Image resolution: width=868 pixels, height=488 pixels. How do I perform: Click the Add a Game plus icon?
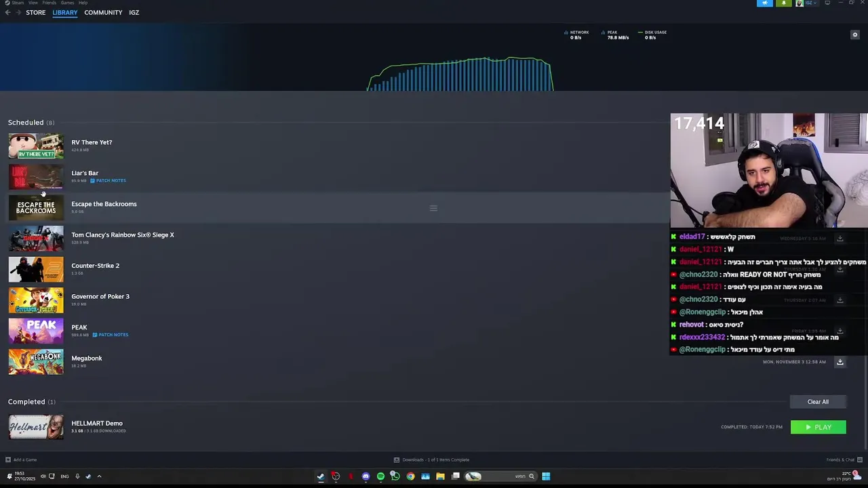pyautogui.click(x=8, y=460)
